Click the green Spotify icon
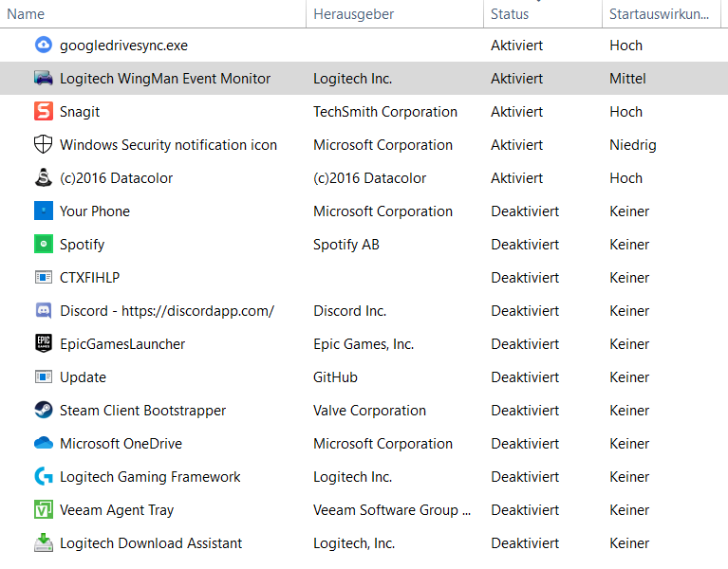728x569 pixels. 43,244
